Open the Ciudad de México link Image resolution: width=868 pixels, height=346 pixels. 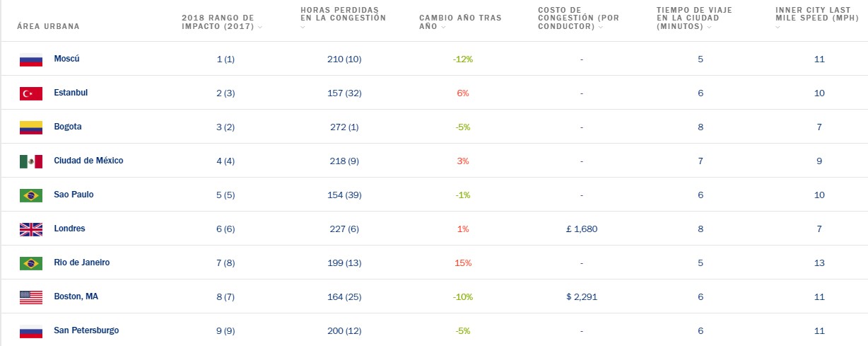[x=88, y=161]
